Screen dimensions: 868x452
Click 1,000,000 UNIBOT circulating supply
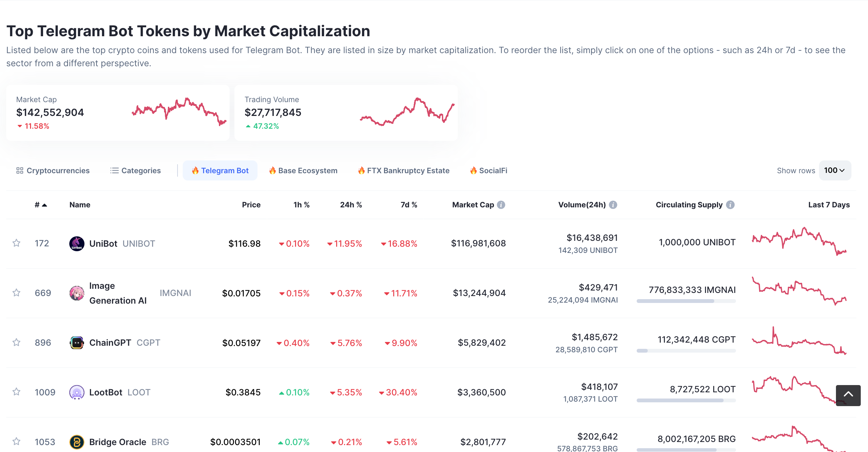697,243
